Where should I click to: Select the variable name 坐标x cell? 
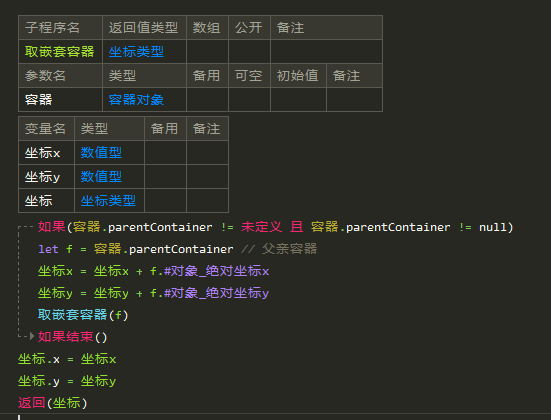[46, 153]
